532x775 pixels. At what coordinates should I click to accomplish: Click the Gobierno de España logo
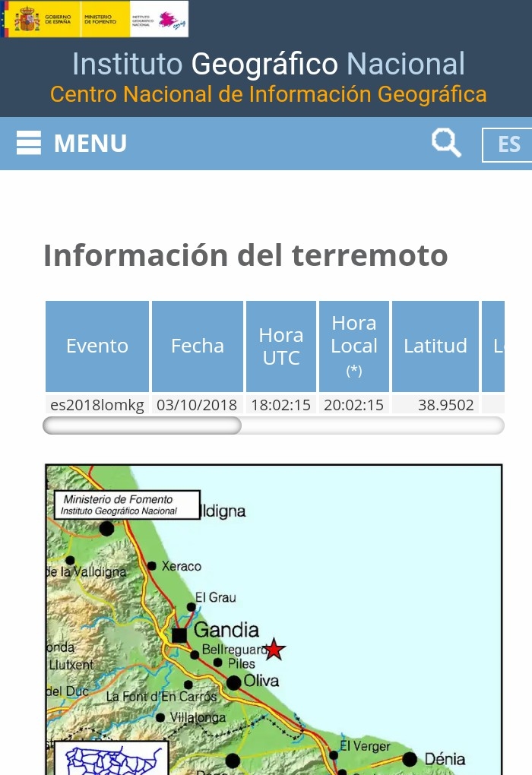tap(43, 19)
